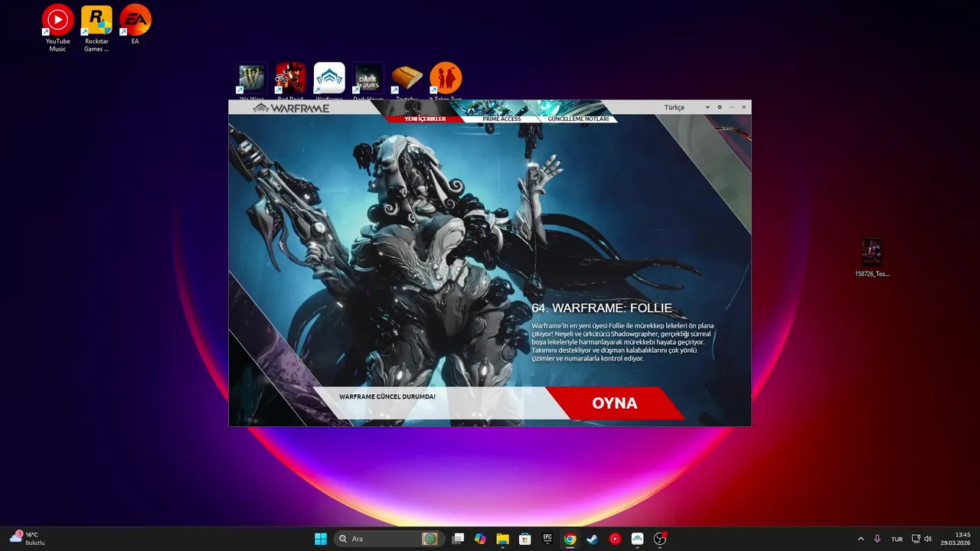Close the Warframe launcher window
This screenshot has width=980, height=551.
(x=743, y=107)
